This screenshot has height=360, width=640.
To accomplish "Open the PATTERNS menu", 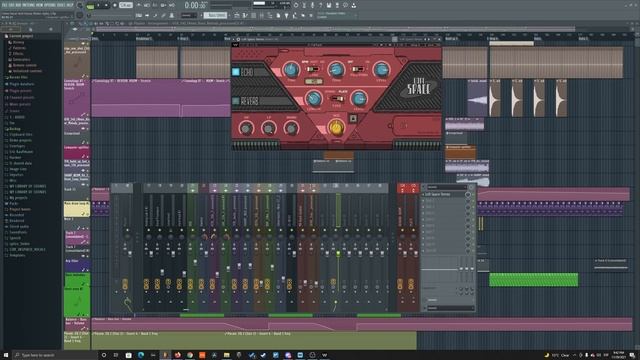I will point(29,5).
